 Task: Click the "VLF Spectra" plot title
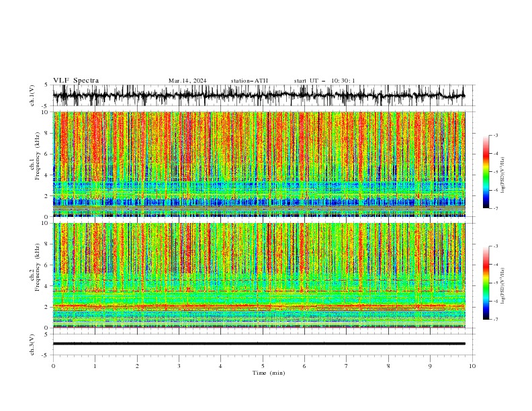point(76,81)
